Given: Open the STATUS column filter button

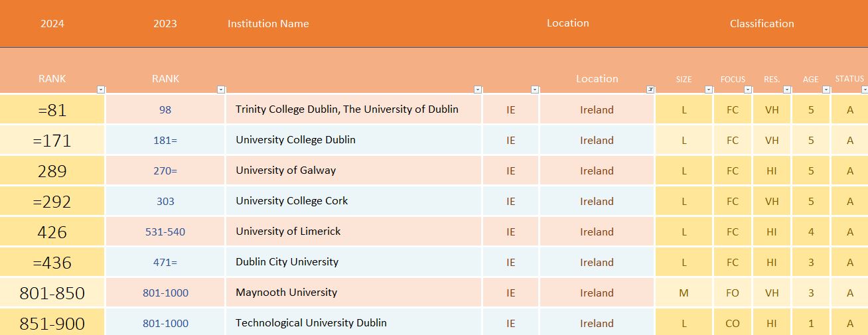Looking at the screenshot, I should pos(864,90).
